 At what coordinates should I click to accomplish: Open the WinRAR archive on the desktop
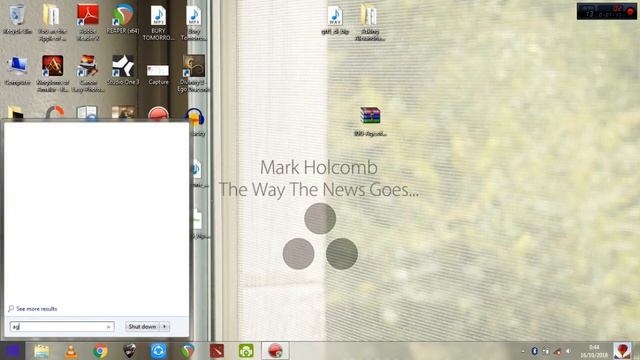point(370,121)
